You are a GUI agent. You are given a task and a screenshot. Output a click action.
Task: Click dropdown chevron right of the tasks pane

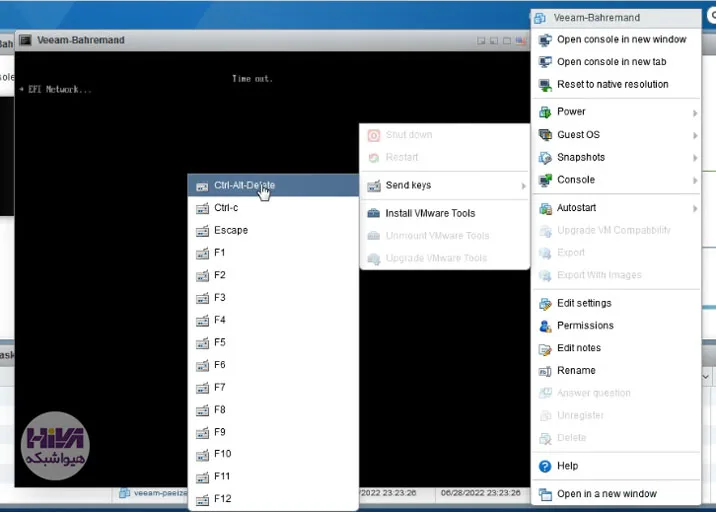click(705, 377)
